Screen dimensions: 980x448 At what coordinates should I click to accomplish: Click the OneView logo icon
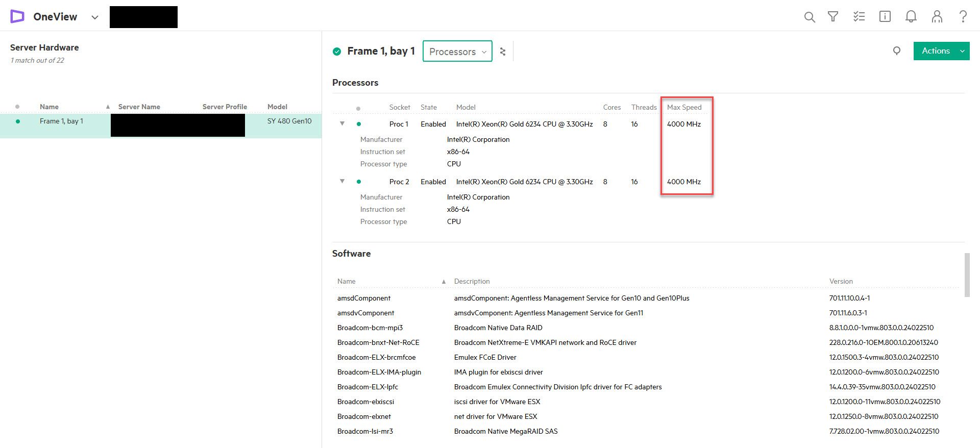17,17
